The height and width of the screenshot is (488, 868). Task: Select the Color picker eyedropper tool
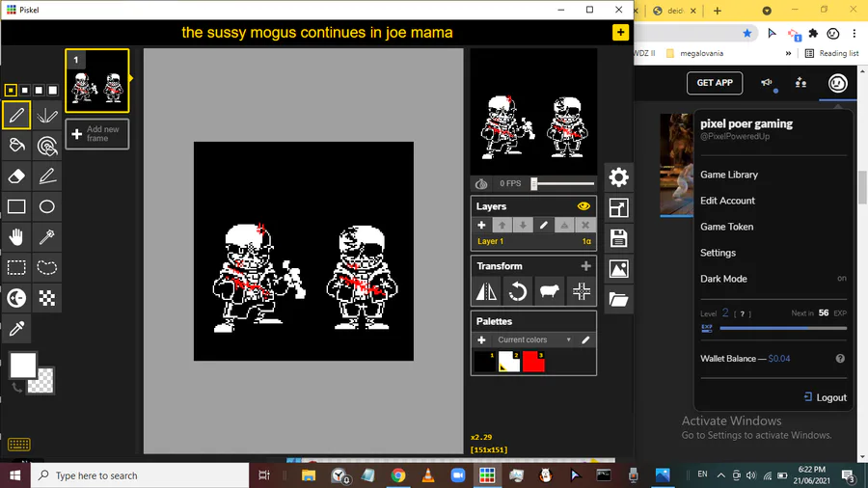[x=16, y=328]
